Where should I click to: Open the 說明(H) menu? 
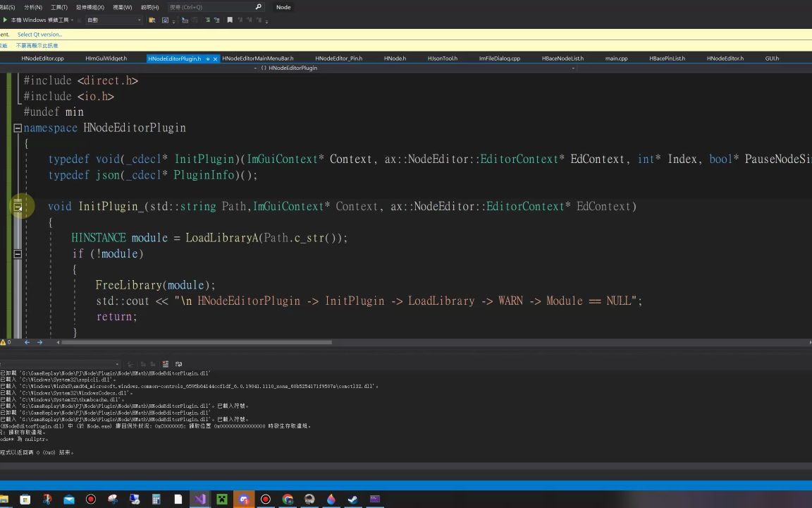click(x=149, y=7)
